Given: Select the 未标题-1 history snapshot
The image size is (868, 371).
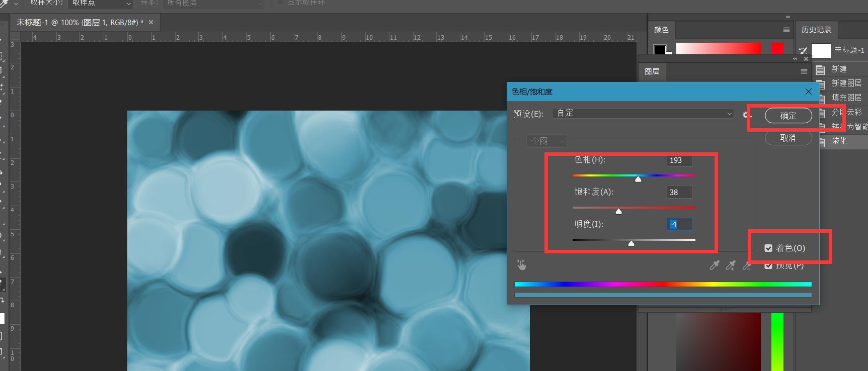Looking at the screenshot, I should 839,50.
